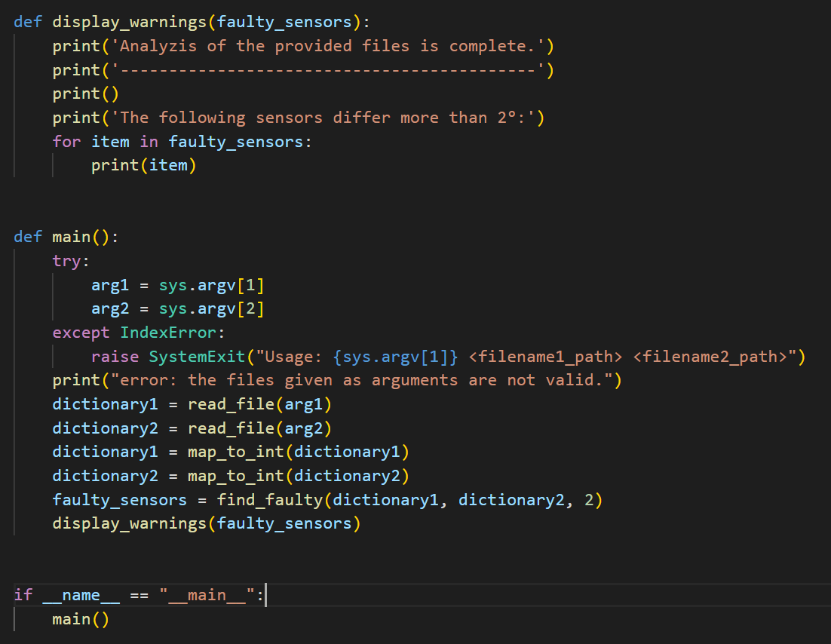Screen dimensions: 831x644
Task: Place cursor on the number 2 argument
Action: pos(586,499)
